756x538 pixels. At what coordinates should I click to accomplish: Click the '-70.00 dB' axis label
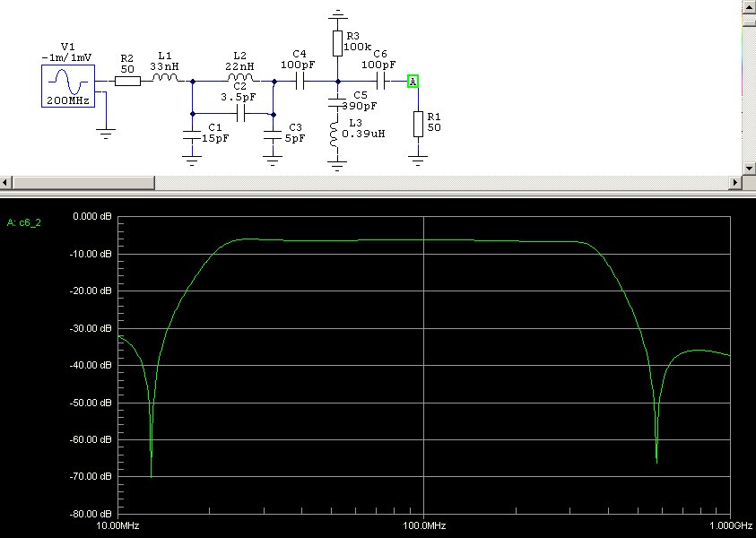click(x=91, y=476)
